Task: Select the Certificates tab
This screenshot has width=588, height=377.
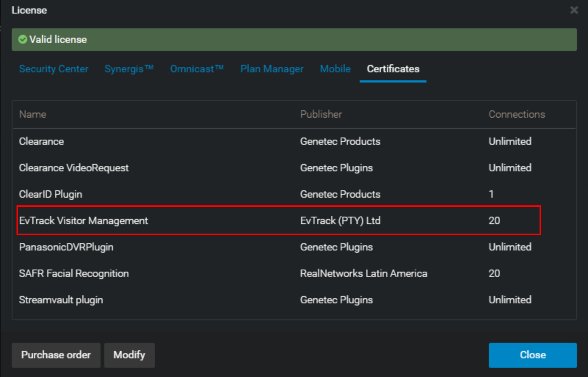Action: (393, 69)
